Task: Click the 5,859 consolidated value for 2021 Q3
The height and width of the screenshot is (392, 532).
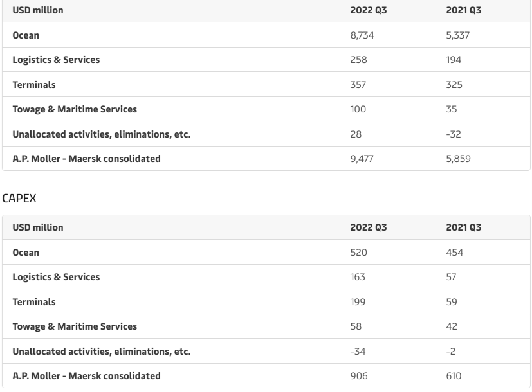Action: [458, 159]
